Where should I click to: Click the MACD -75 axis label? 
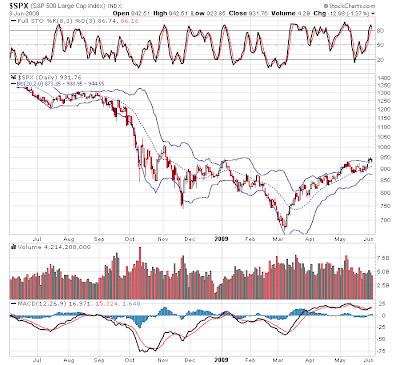pyautogui.click(x=382, y=351)
